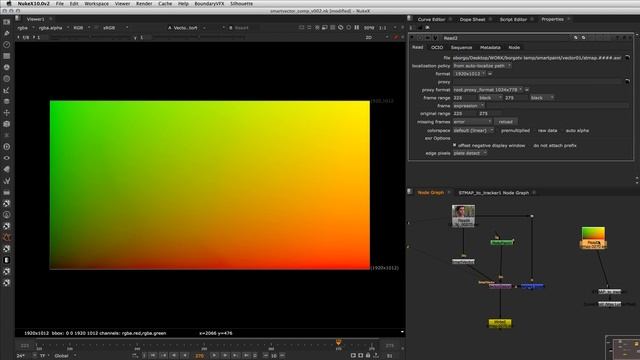Play the timeline backward
This screenshot has width=640, height=360.
coord(185,356)
